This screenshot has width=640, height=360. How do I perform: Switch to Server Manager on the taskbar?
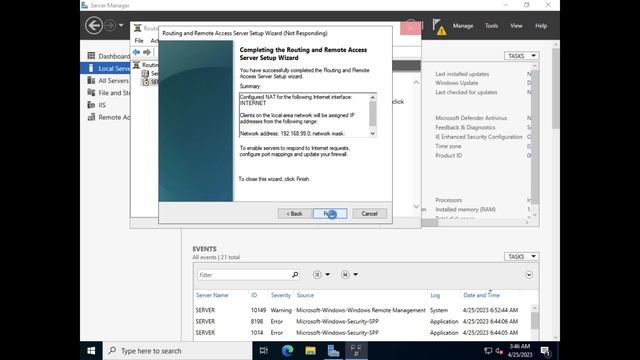pos(333,351)
